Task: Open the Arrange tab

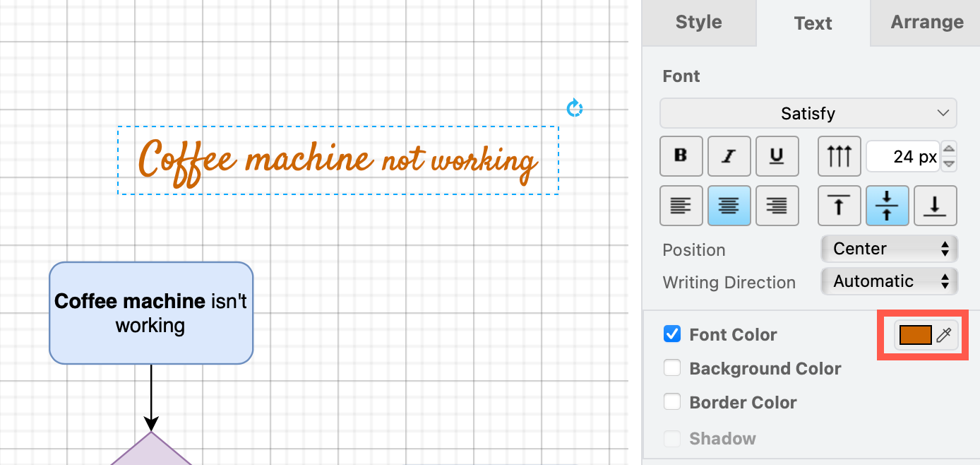Action: (x=926, y=22)
